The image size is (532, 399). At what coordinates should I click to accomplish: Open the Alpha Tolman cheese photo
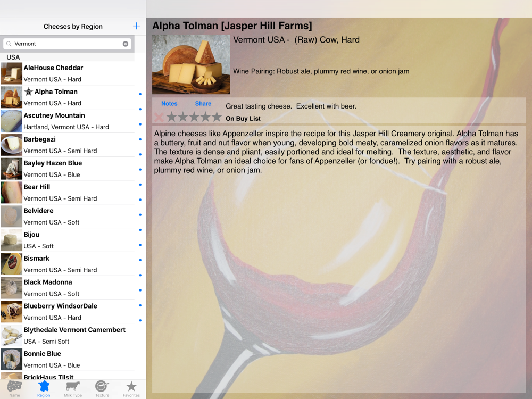[x=191, y=64]
